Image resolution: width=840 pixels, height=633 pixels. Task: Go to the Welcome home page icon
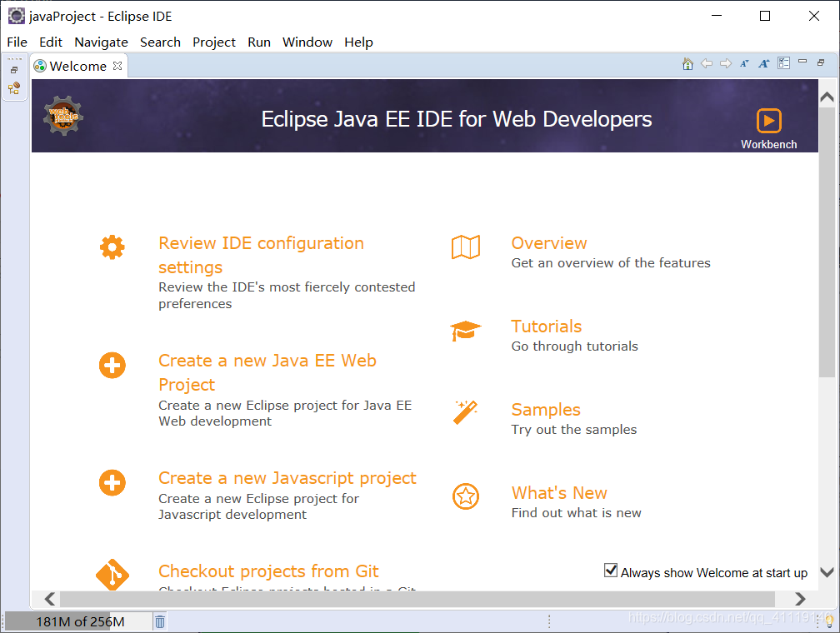(x=687, y=64)
